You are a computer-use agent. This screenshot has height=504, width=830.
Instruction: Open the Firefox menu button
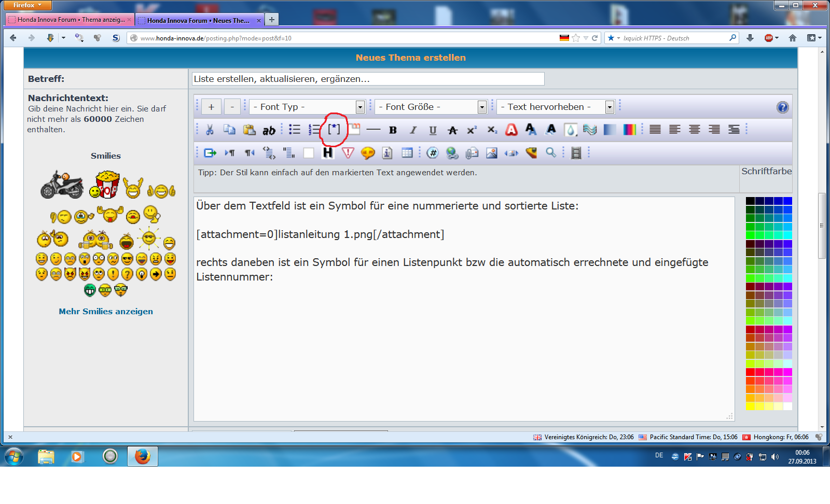click(27, 5)
